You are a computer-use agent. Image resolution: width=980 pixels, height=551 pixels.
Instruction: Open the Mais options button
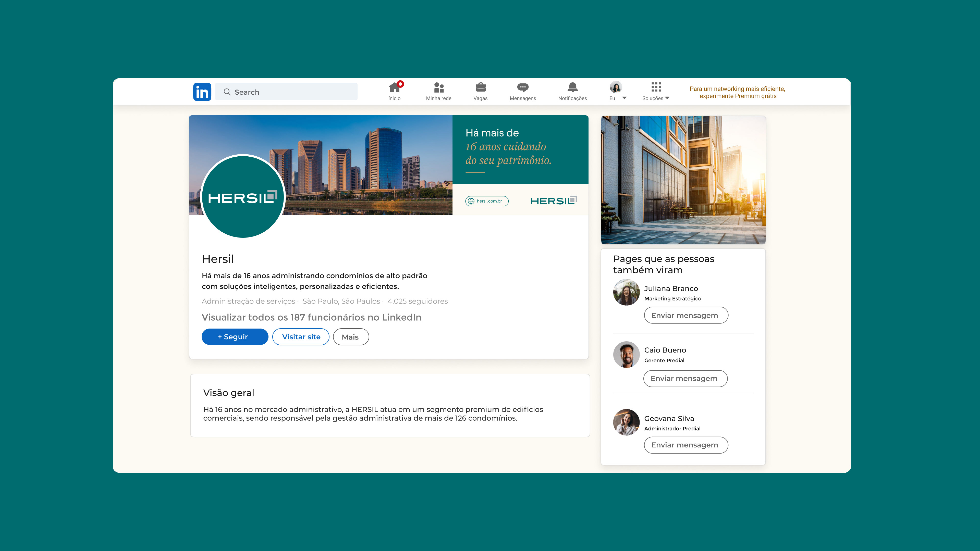pyautogui.click(x=351, y=337)
